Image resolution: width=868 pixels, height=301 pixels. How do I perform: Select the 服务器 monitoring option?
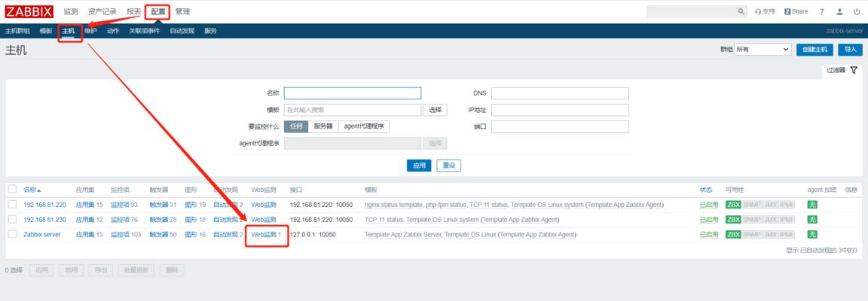323,126
